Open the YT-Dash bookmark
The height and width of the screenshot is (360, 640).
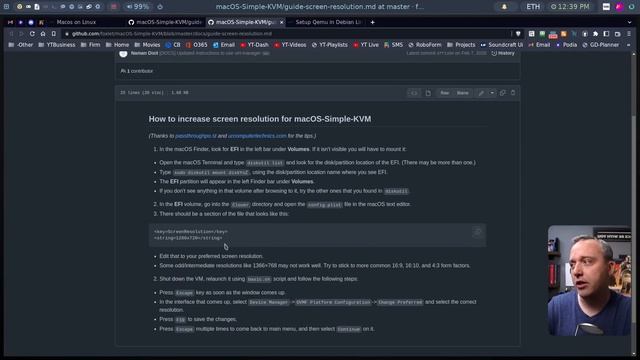254,45
